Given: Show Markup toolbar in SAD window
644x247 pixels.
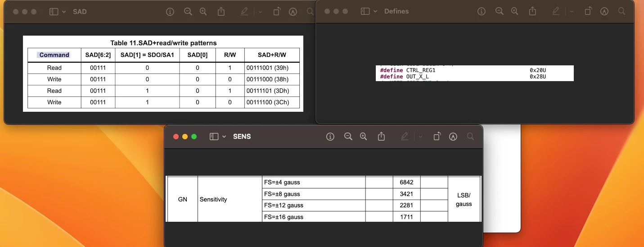Looking at the screenshot, I should (293, 12).
